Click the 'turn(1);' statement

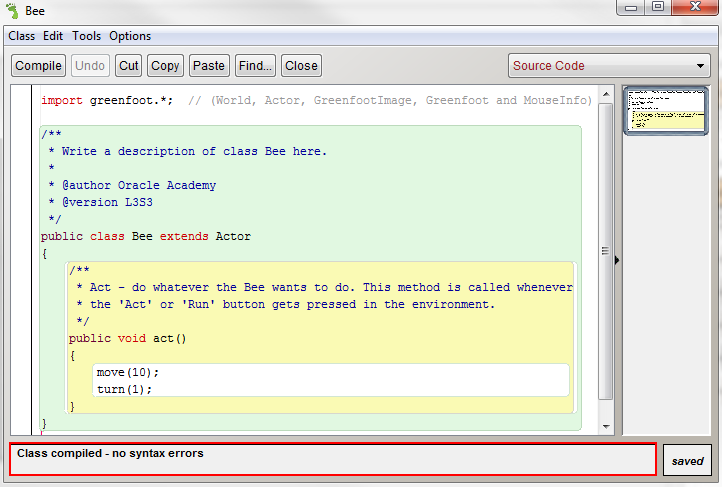point(124,389)
